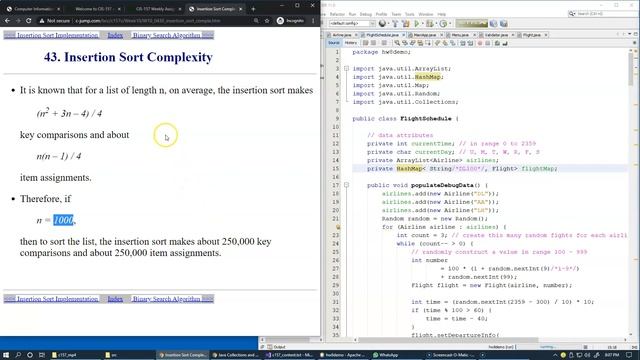
Task: Expand the Profile Project dropdown arrow
Action: point(449,24)
